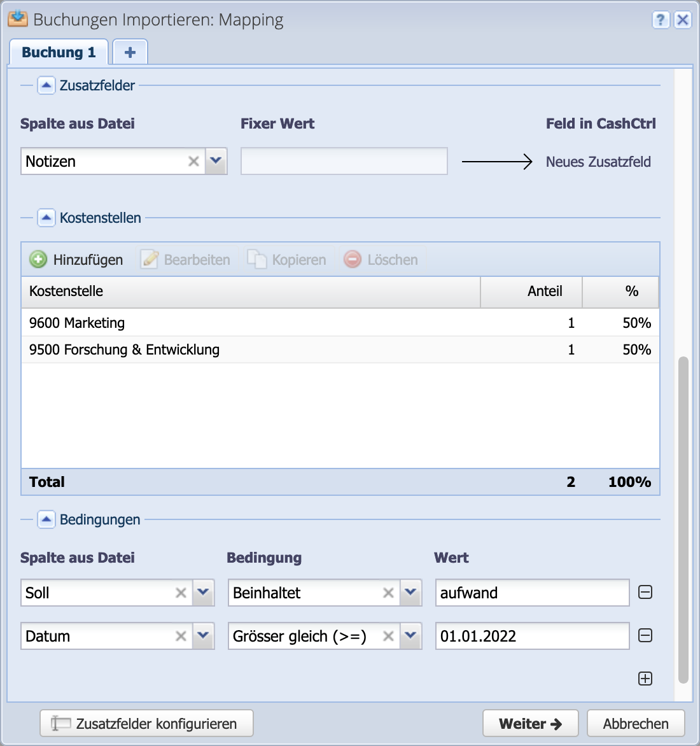Click into the Fixer Wert input field
This screenshot has height=746, width=700.
[x=344, y=161]
